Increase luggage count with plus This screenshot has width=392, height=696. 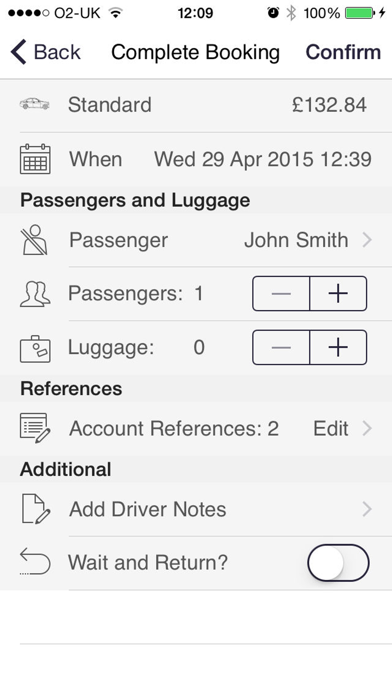pyautogui.click(x=338, y=347)
